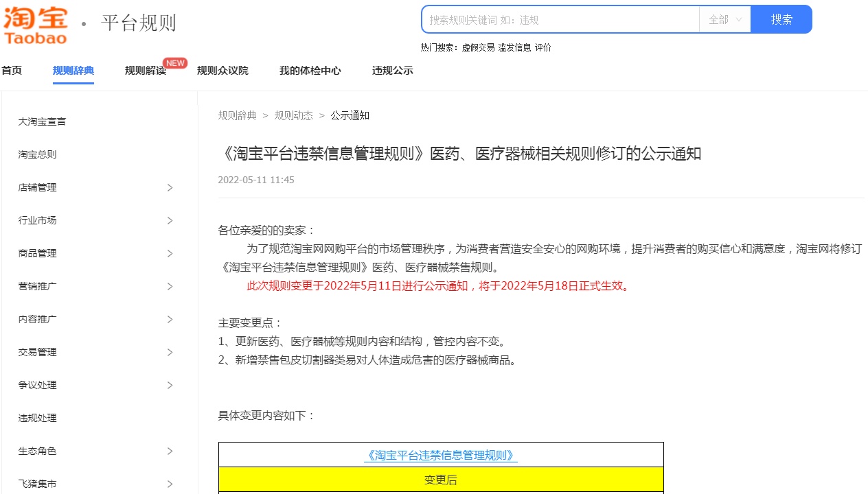Expand the 商品管理 sidebar chevron

coord(170,253)
